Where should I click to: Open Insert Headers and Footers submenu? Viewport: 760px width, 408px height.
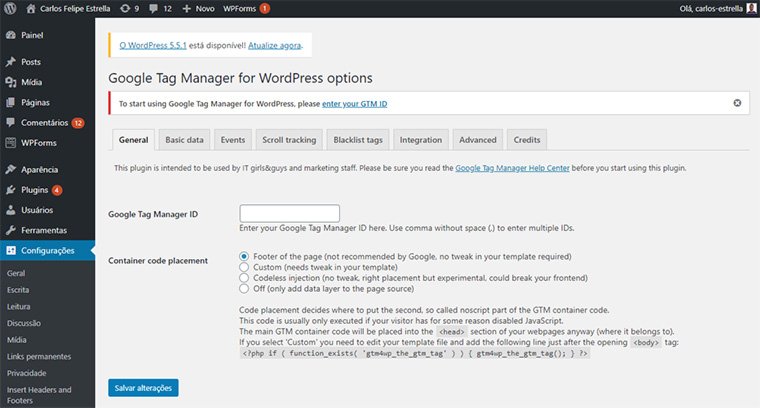click(x=39, y=395)
